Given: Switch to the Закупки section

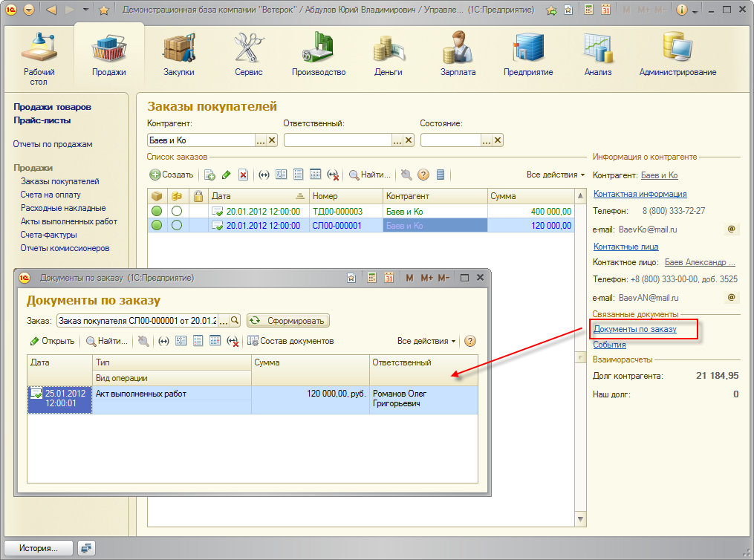Looking at the screenshot, I should 178,53.
